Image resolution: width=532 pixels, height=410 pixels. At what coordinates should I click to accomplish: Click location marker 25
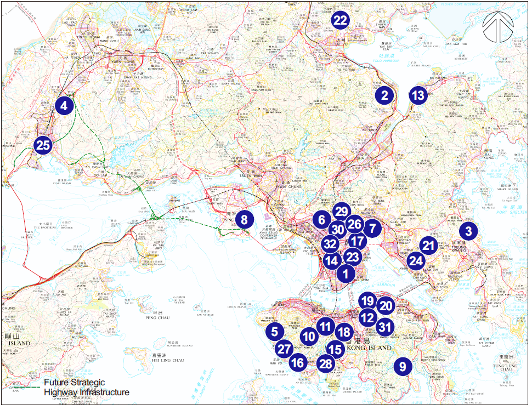(43, 145)
